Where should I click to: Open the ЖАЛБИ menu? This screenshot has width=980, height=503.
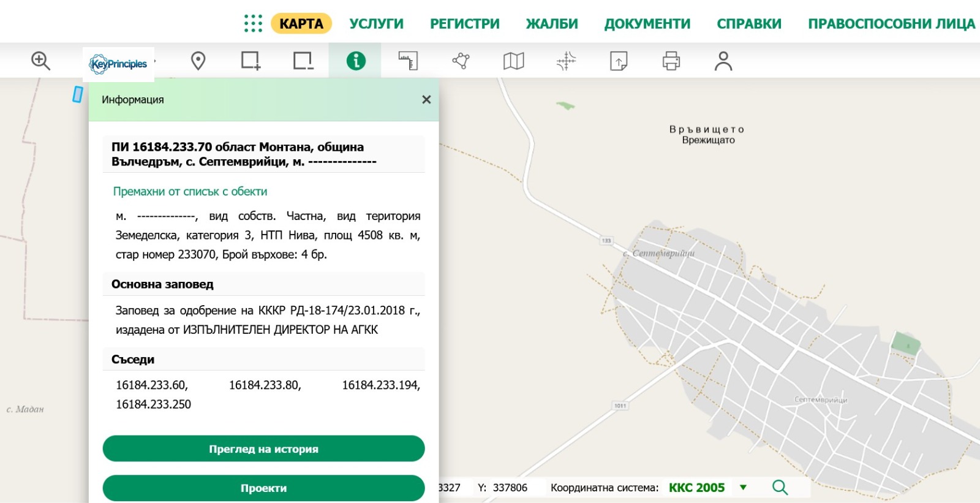(x=552, y=23)
